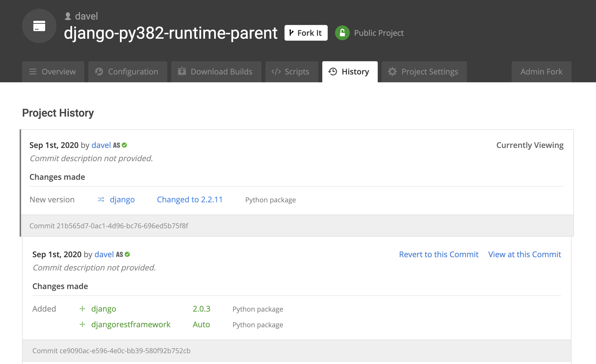
Task: Switch to the Overview tab
Action: tap(53, 72)
